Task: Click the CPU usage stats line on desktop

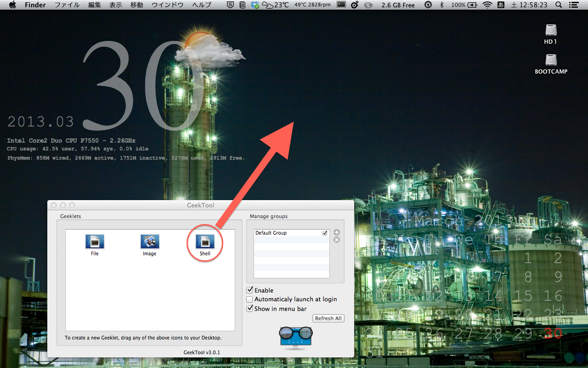Action: point(78,149)
